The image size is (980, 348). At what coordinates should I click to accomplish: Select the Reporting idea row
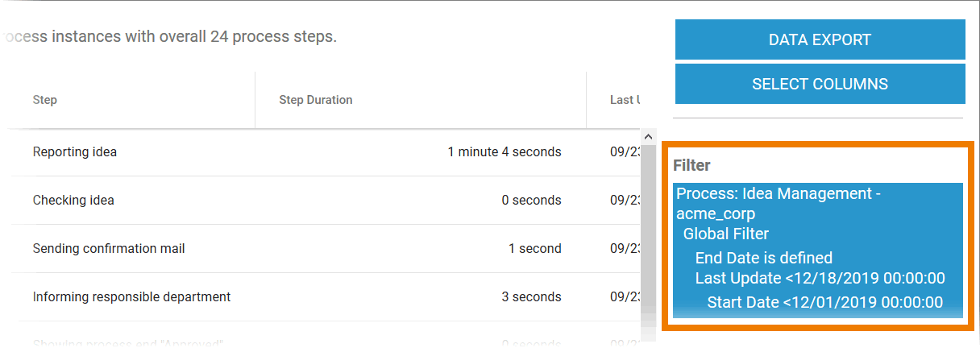pos(75,151)
